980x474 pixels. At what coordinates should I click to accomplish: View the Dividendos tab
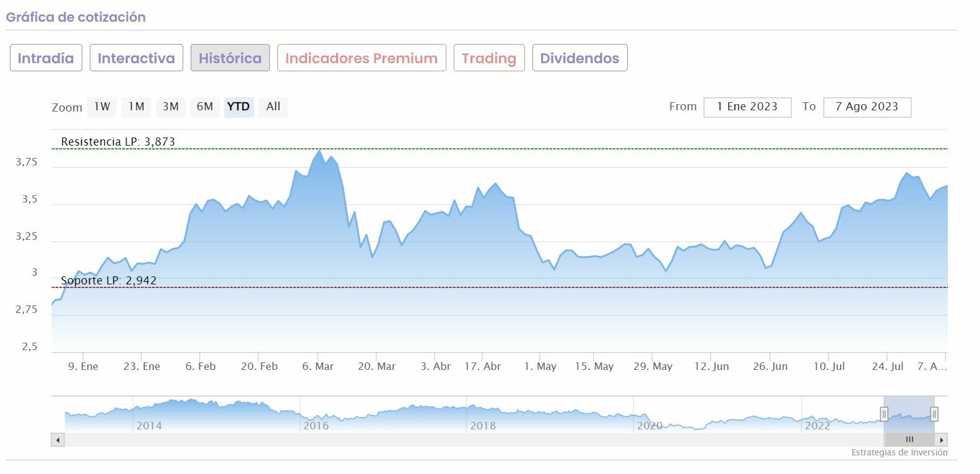[x=579, y=58]
